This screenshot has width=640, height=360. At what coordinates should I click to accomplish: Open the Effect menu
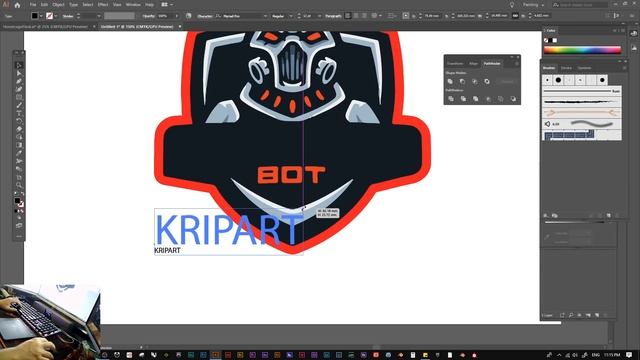103,5
